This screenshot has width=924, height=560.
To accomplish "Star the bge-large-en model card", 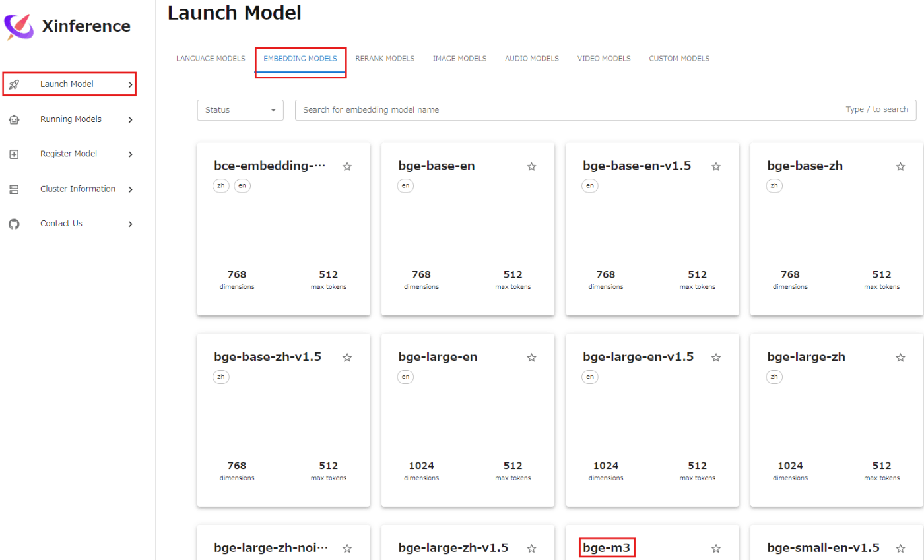I will click(x=531, y=358).
